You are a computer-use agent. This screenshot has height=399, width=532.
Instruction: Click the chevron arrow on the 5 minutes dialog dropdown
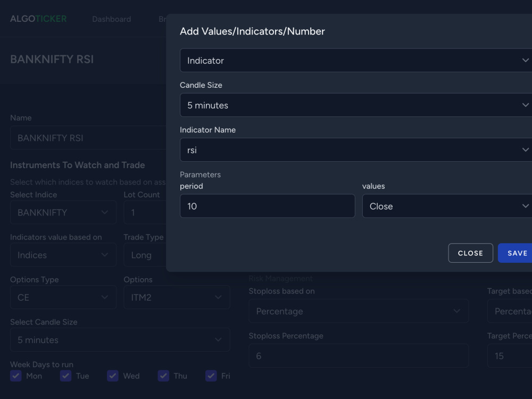525,105
